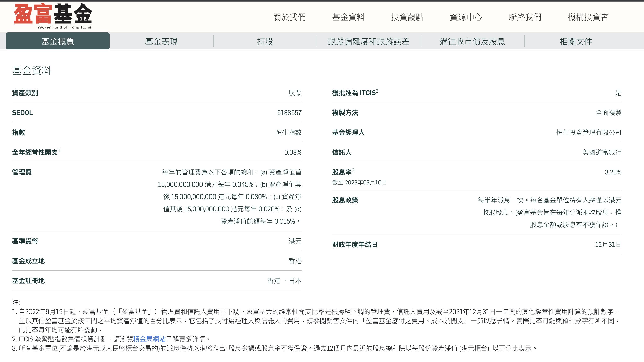Open the 相關文件 tab

pos(576,41)
